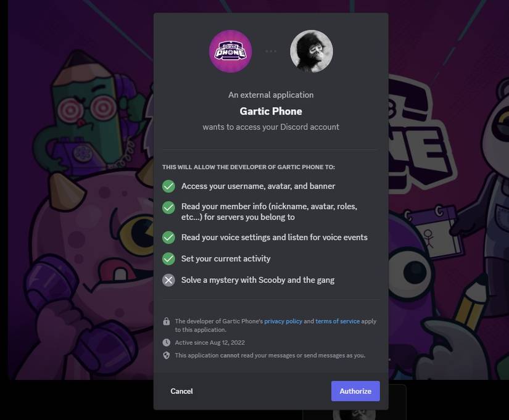Click the checkmark beside voice settings permission
Screen dimensions: 509x420
tap(168, 237)
